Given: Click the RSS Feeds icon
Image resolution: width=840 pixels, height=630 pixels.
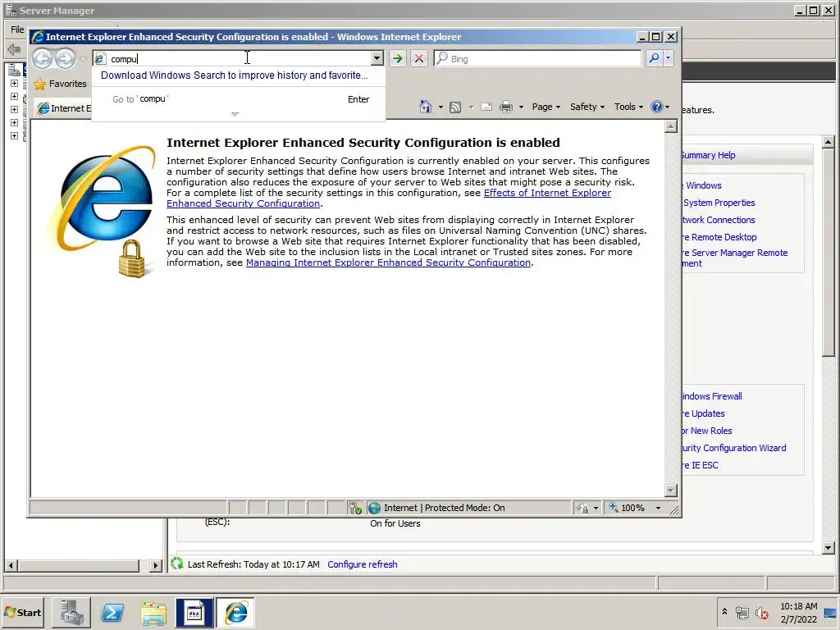Looking at the screenshot, I should [455, 107].
